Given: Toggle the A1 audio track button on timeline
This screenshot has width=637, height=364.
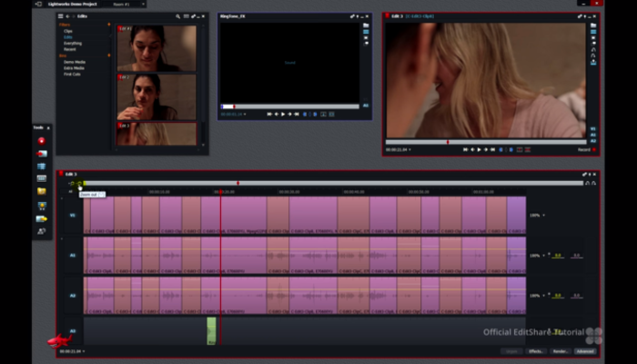Looking at the screenshot, I should 73,255.
